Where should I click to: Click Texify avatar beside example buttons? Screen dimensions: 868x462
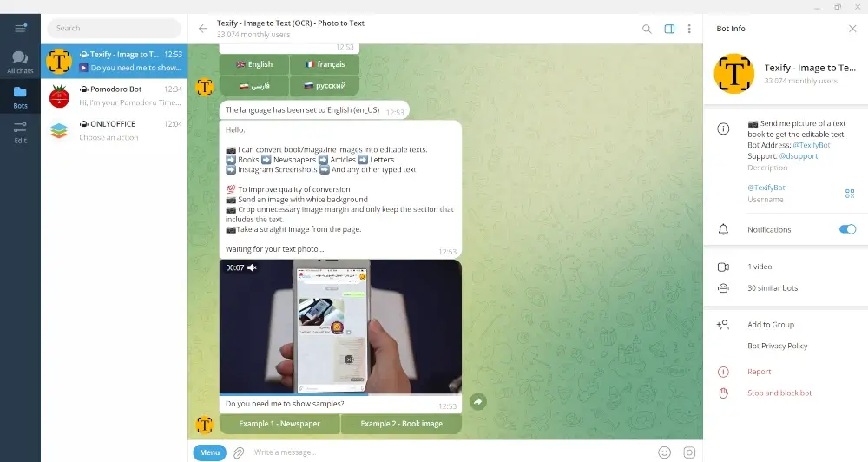pos(204,425)
